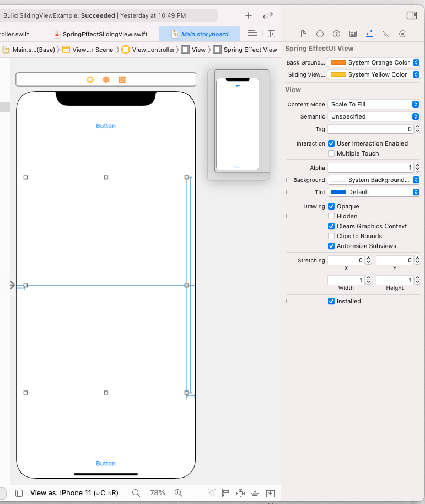Add variation for Tint attribute
Screen dimensions: 425x504
coord(287,192)
